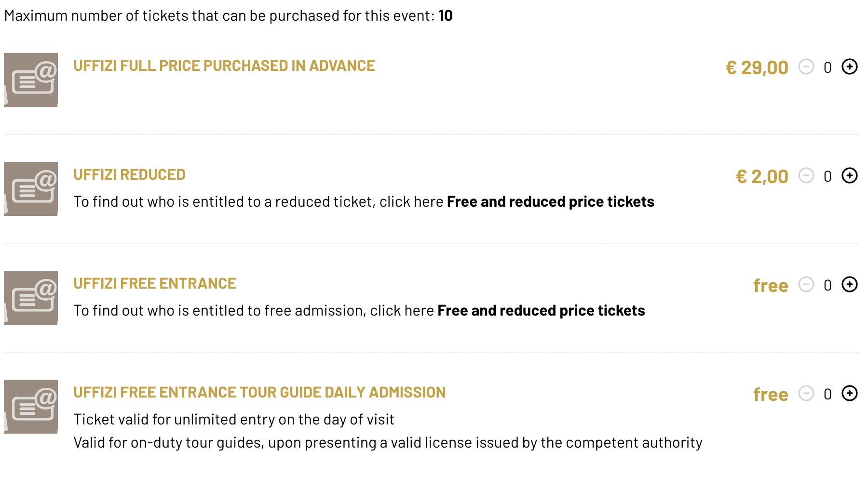Screen dimensions: 868x477
Task: Click the Uffizi Reduced ticket icon
Action: (31, 189)
